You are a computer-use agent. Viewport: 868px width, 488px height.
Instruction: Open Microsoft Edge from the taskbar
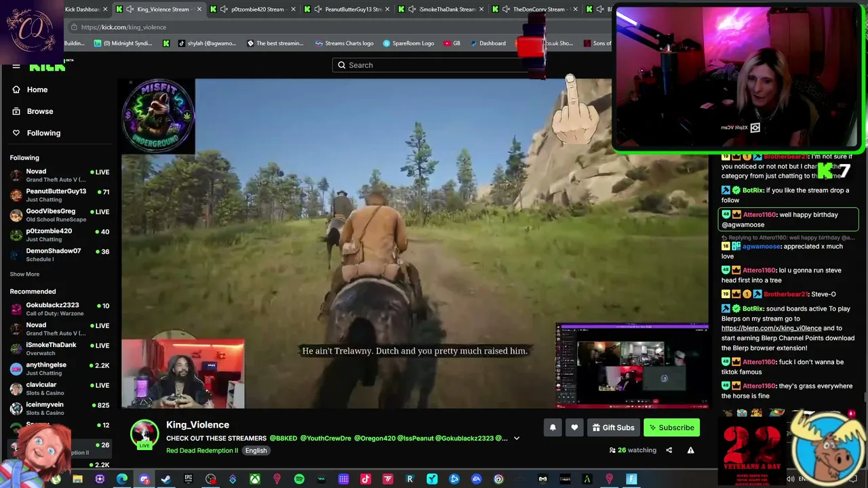(122, 480)
